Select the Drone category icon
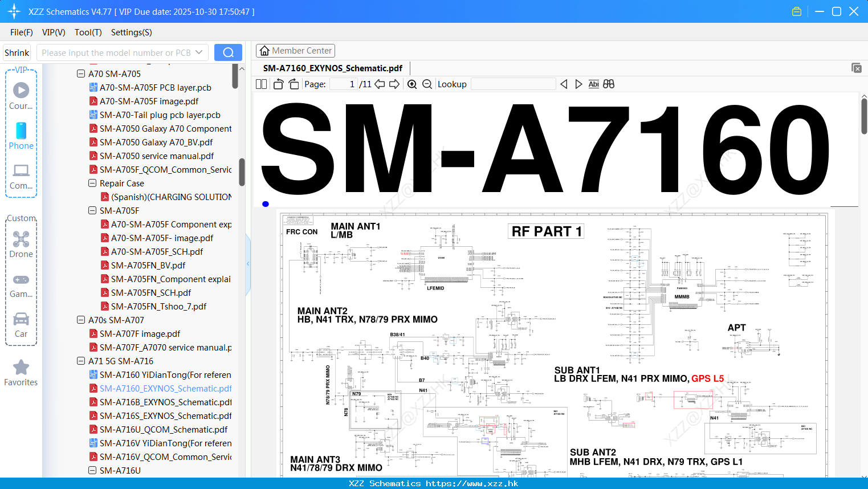This screenshot has height=489, width=868. click(21, 244)
